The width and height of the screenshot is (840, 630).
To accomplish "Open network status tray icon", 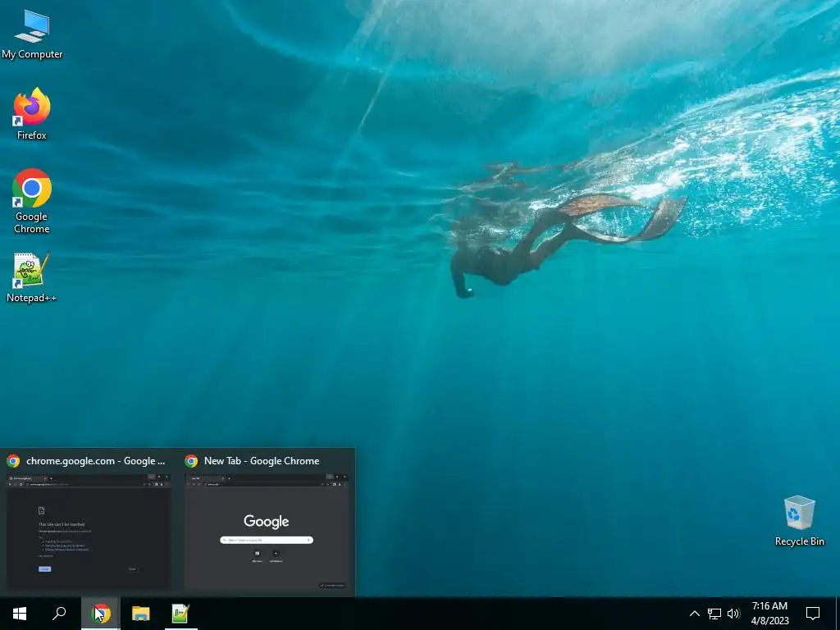I will click(x=714, y=614).
